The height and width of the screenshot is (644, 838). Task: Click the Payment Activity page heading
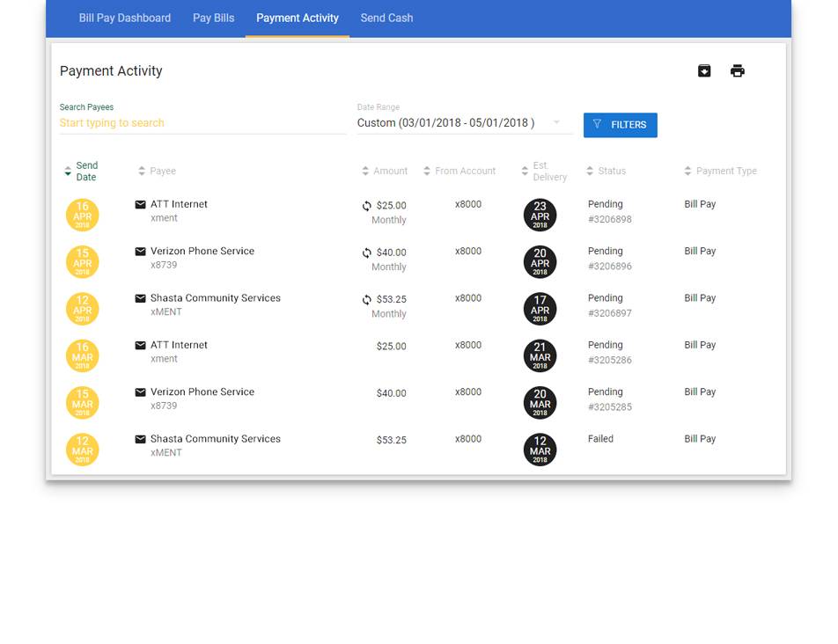click(111, 71)
